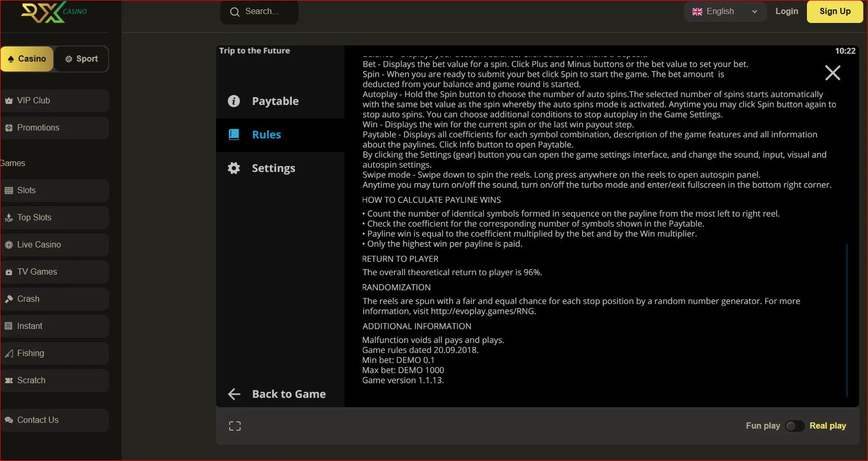Open the VIP Club page
Viewport: 868px width, 461px height.
(x=55, y=101)
